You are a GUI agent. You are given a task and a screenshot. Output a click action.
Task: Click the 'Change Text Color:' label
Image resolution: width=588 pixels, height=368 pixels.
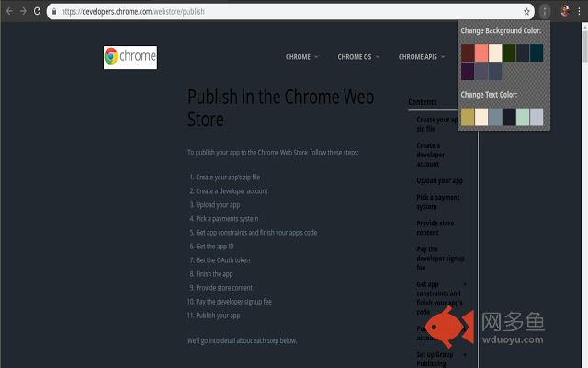tap(489, 95)
